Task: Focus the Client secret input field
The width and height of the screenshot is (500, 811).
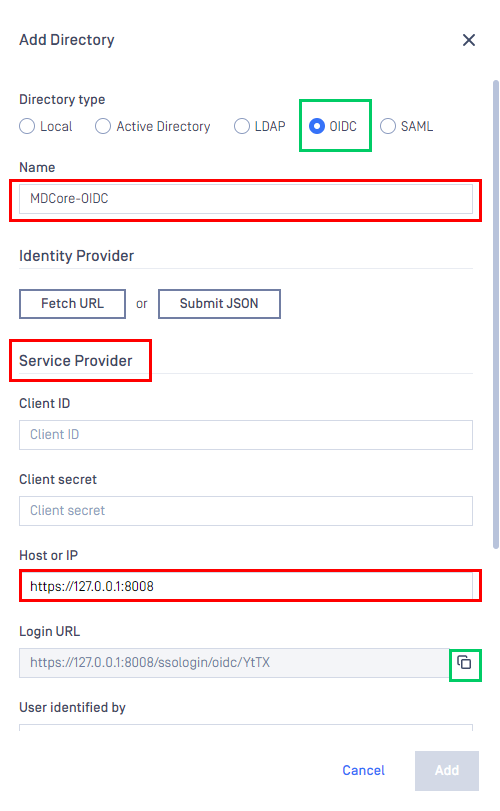Action: click(246, 510)
